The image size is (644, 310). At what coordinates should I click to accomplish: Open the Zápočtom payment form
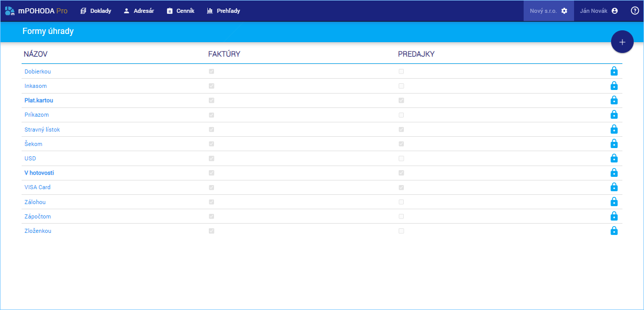[x=38, y=216]
